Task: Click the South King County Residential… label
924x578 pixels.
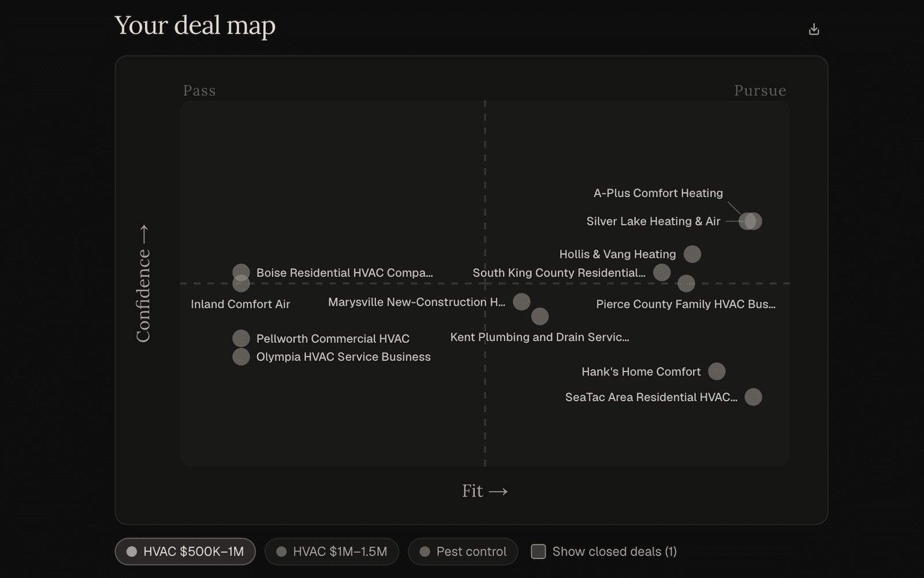Action: click(559, 273)
